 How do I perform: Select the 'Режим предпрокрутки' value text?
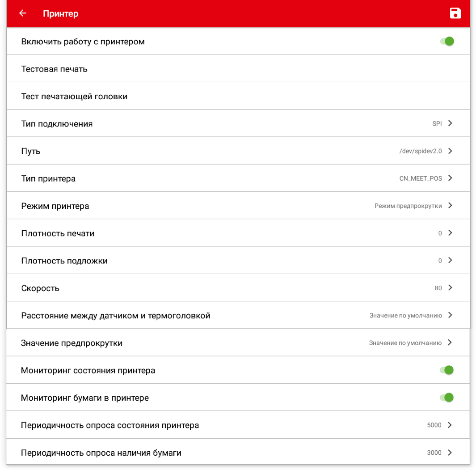[x=408, y=206]
